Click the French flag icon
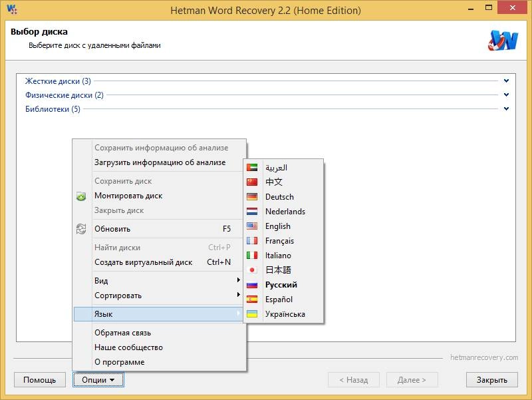 (252, 240)
